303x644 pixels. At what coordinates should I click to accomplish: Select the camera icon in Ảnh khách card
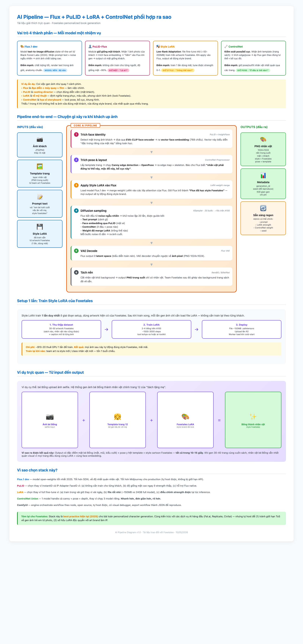tap(40, 139)
